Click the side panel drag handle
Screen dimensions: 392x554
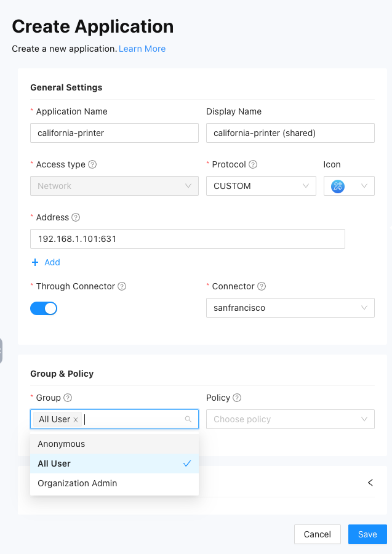click(1, 350)
